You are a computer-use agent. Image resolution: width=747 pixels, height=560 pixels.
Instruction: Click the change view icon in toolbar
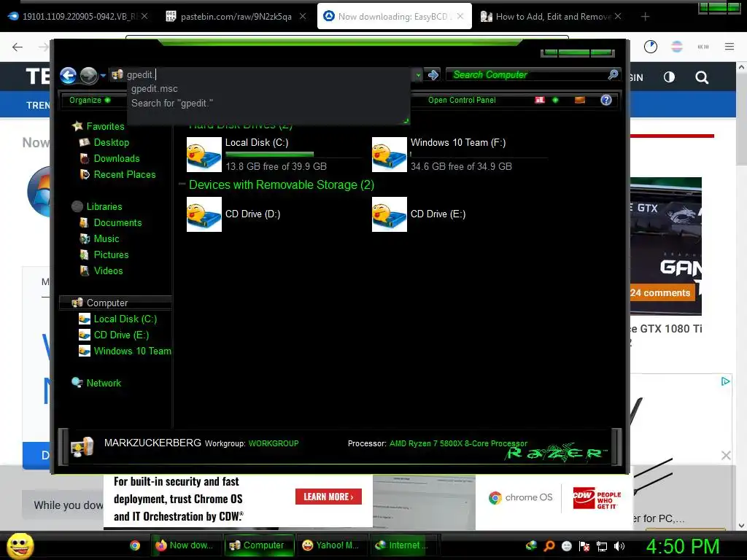pyautogui.click(x=539, y=100)
